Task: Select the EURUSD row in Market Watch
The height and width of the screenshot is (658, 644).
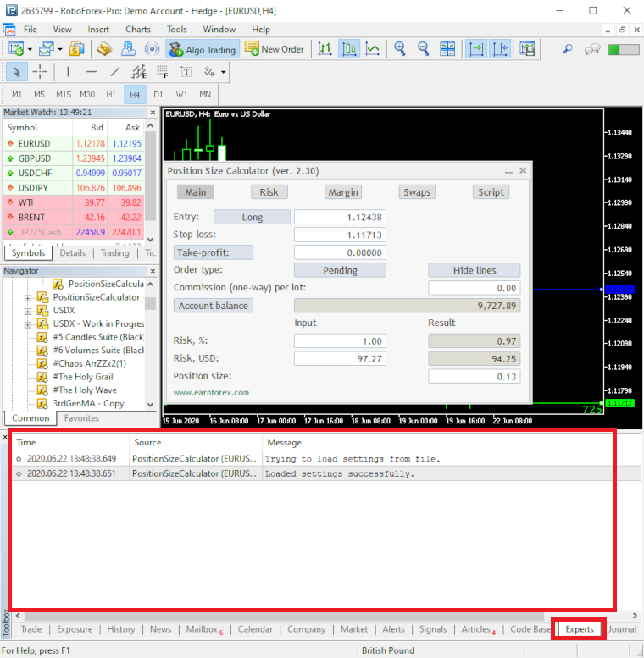Action: [x=74, y=143]
